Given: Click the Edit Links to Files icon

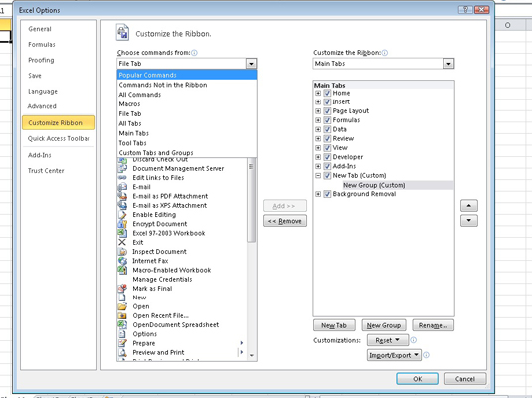Looking at the screenshot, I should pos(122,177).
